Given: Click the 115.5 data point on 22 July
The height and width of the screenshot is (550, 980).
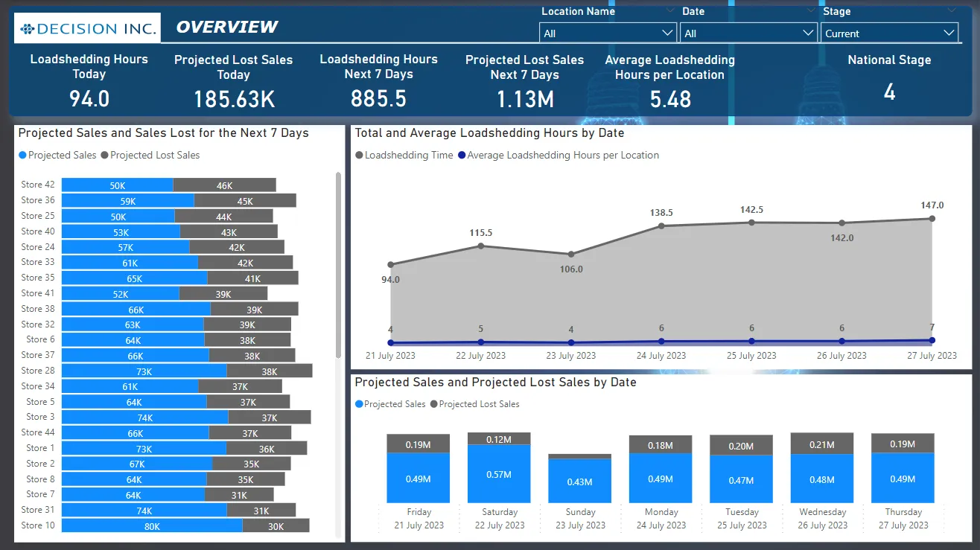Looking at the screenshot, I should pos(481,246).
